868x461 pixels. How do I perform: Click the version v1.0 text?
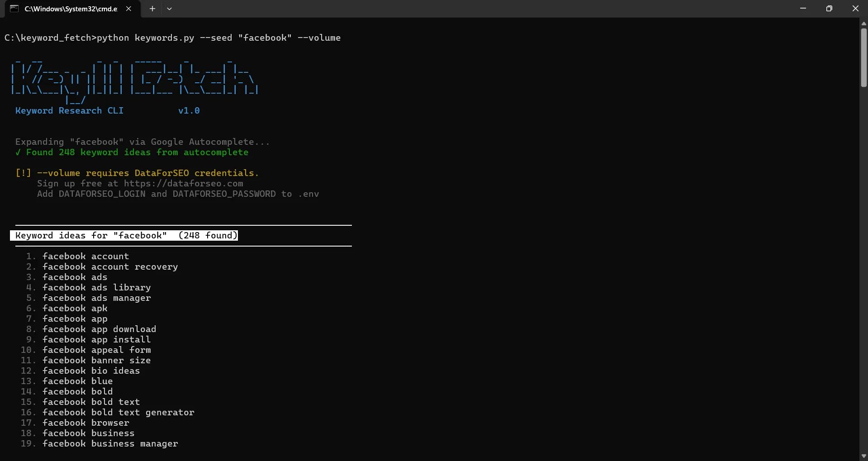[x=189, y=110]
